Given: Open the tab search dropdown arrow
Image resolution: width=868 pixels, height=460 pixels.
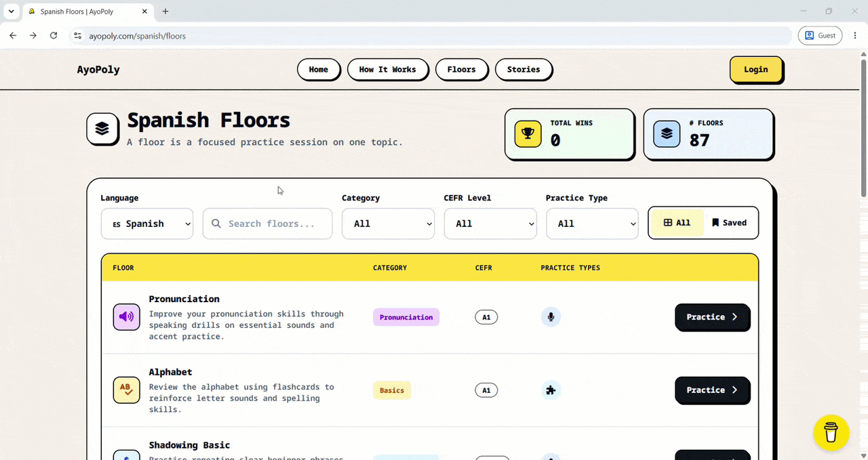Looking at the screenshot, I should click(11, 12).
